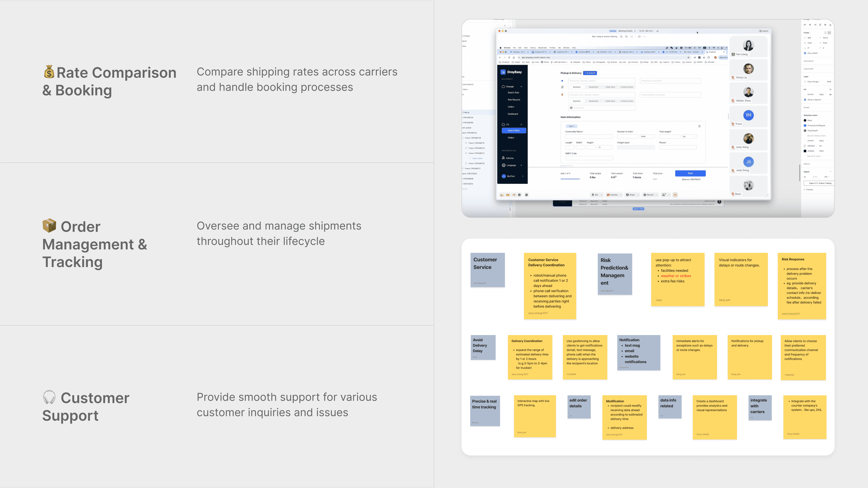
Task: Click the chat bubble icon in meeting bar
Action: pos(526,195)
